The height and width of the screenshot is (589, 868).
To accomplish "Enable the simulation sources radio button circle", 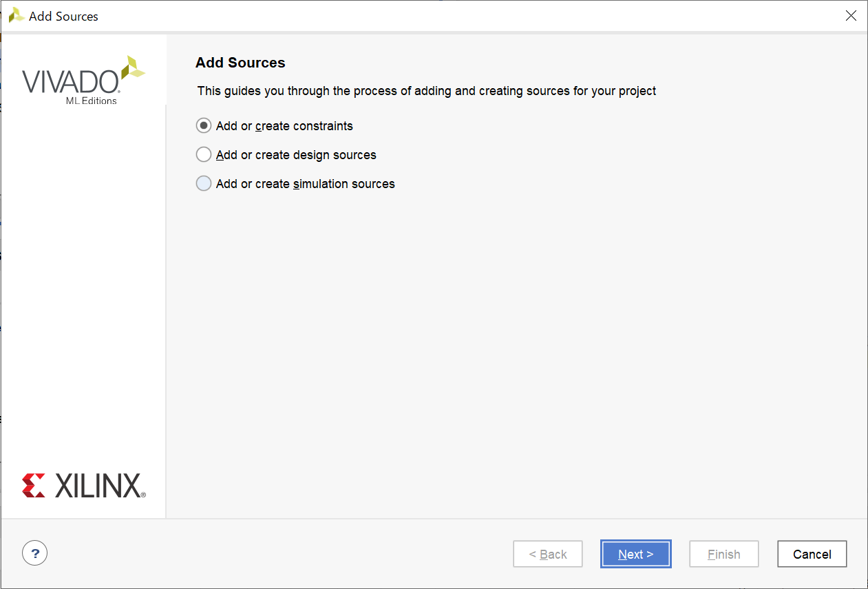I will 204,184.
